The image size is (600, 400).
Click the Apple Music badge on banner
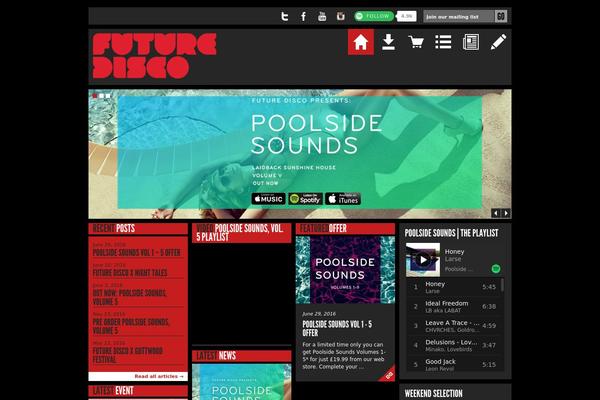point(268,199)
